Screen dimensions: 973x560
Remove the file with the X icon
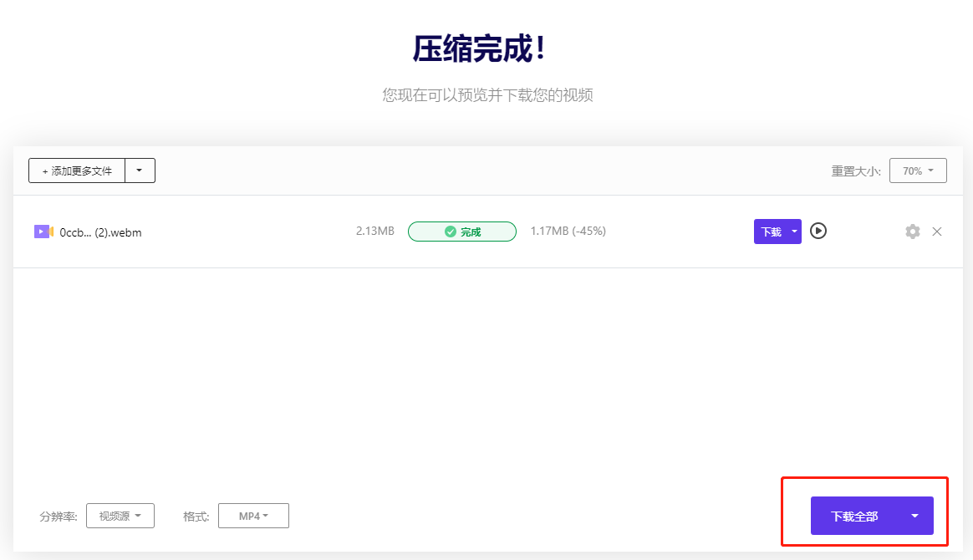[937, 232]
